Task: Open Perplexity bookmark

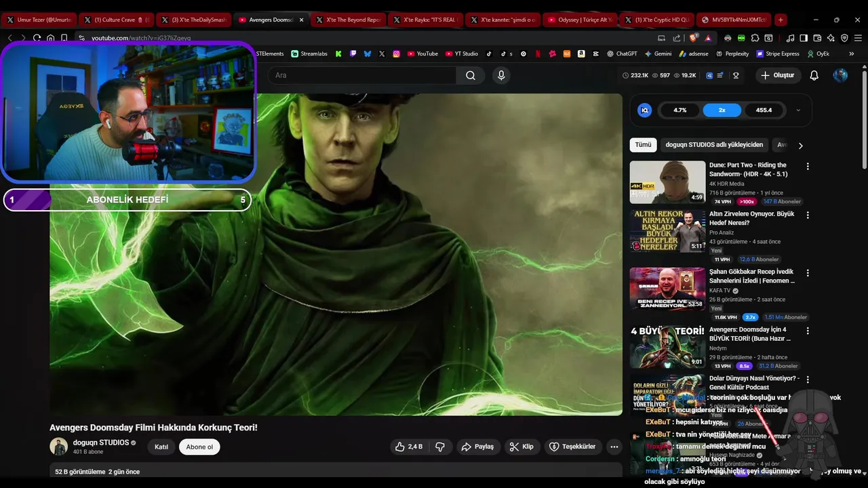Action: 732,54
